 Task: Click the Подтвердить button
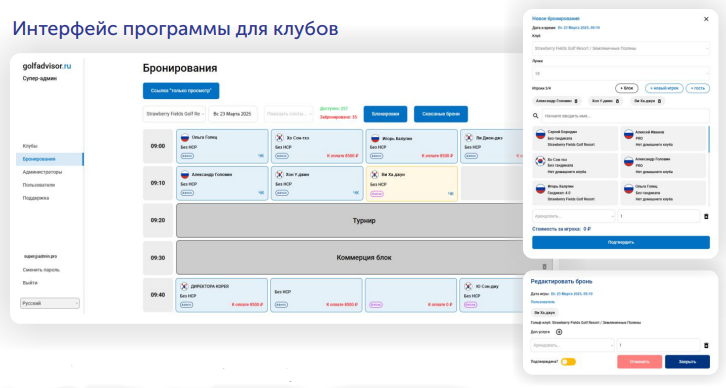click(620, 243)
